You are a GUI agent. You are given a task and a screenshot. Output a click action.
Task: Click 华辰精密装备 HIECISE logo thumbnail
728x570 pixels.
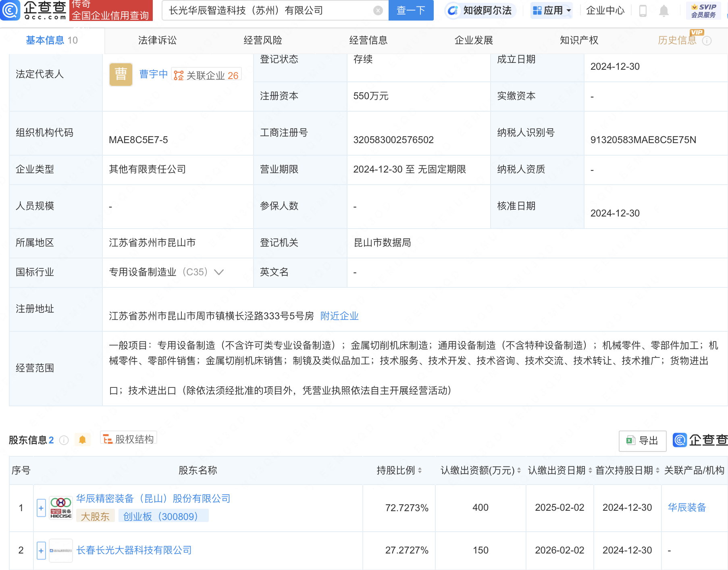(x=61, y=508)
